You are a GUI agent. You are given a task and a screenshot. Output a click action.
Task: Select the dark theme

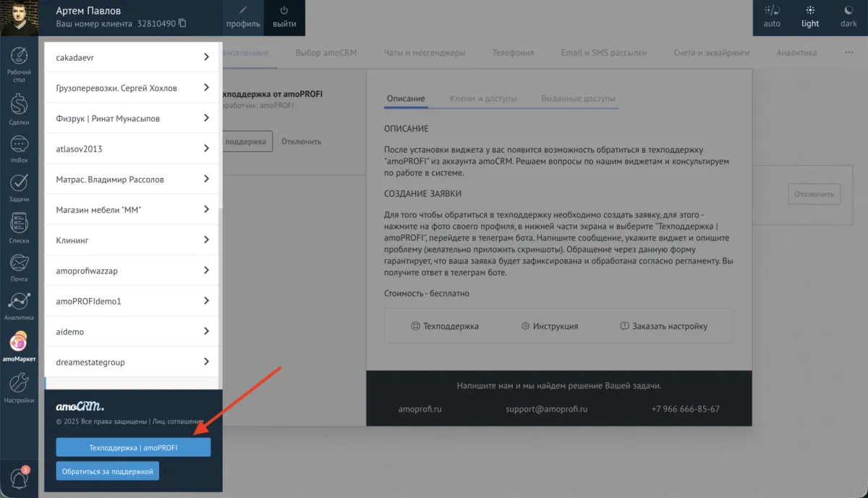[x=848, y=17]
